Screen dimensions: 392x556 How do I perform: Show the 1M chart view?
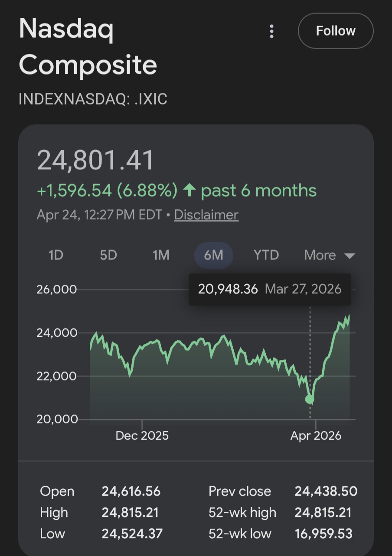[x=161, y=255]
